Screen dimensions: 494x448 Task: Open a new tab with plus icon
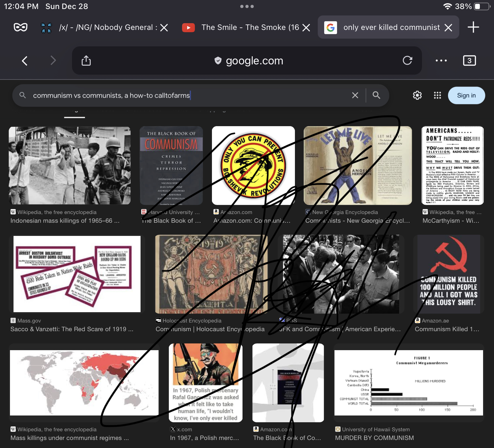point(473,27)
